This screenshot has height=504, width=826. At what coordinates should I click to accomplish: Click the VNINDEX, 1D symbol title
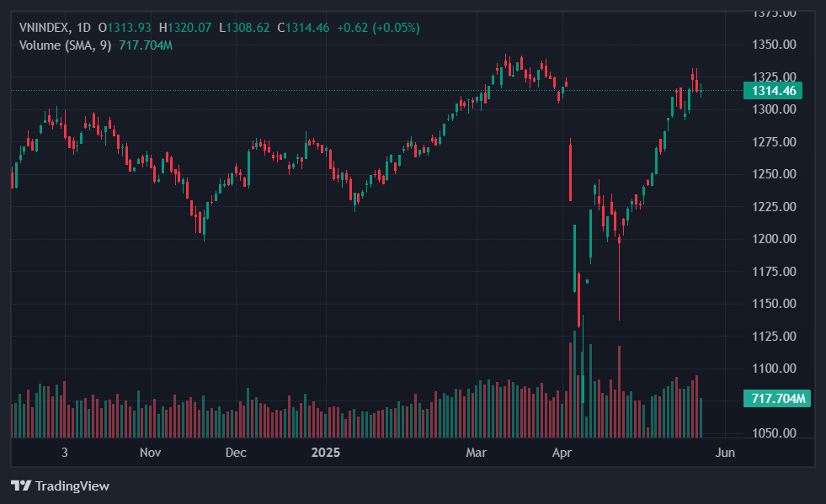[55, 28]
